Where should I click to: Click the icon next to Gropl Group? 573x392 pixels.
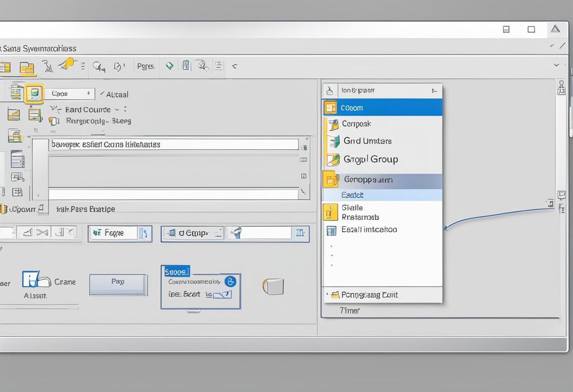coord(333,159)
